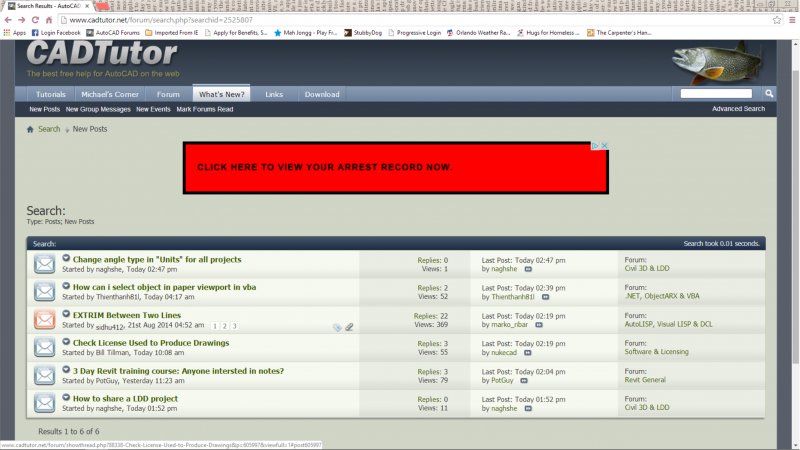Viewport: 800px width, 450px height.
Task: Click the CADTutor logo
Action: point(102,54)
